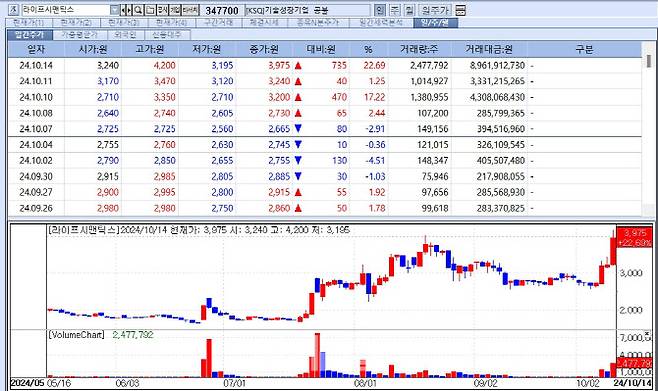This screenshot has width=658, height=391.
Task: Select the 24.10.11 date row
Action: [x=325, y=81]
